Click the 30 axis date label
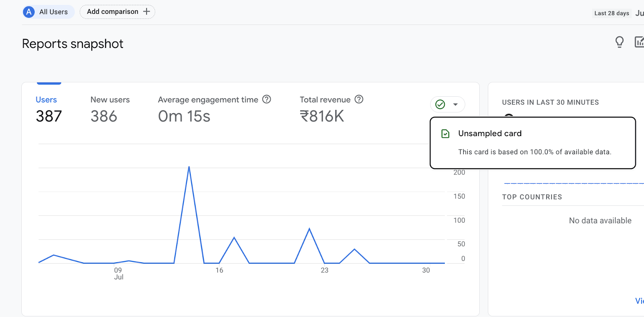644x317 pixels. [x=426, y=270]
